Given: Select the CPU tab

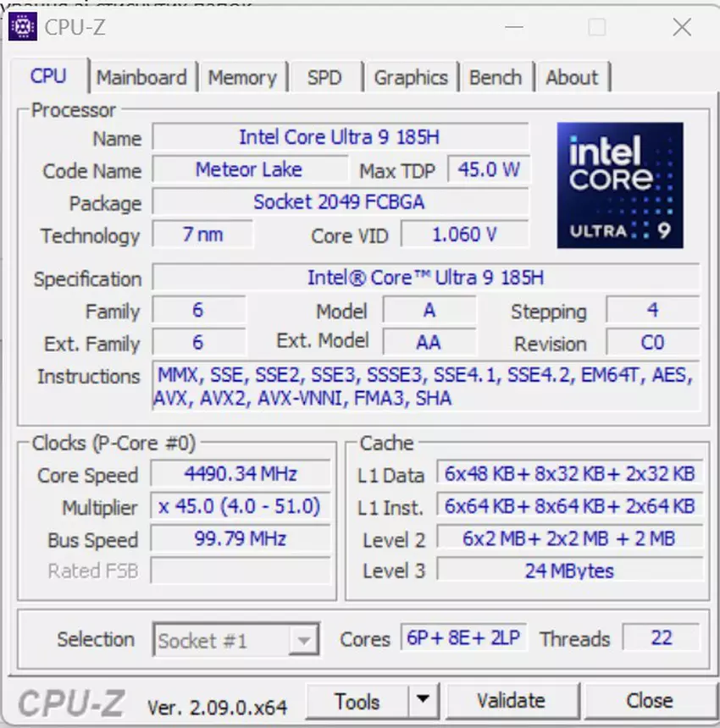Looking at the screenshot, I should tap(48, 76).
